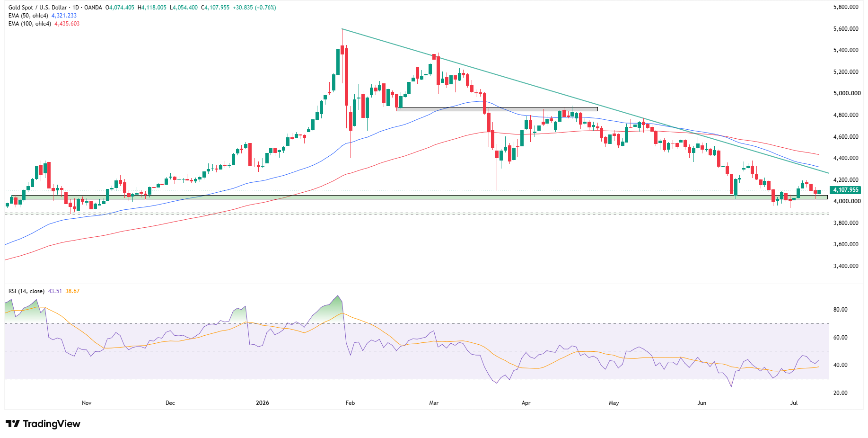This screenshot has width=868, height=438.
Task: Click the EMA (50, ohlc4) indicator label
Action: [28, 16]
